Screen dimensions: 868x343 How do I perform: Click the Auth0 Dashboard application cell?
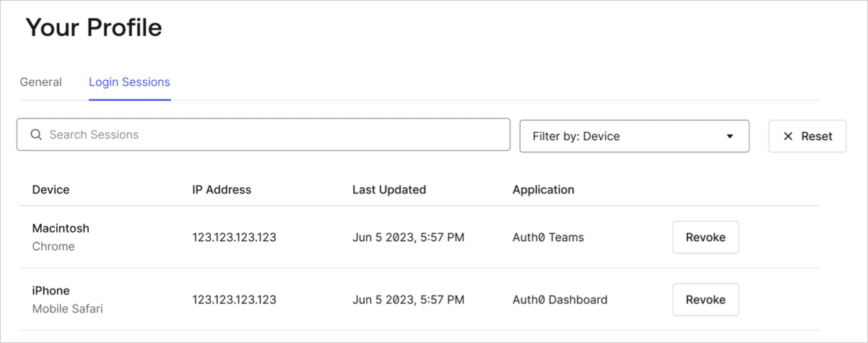coord(560,299)
